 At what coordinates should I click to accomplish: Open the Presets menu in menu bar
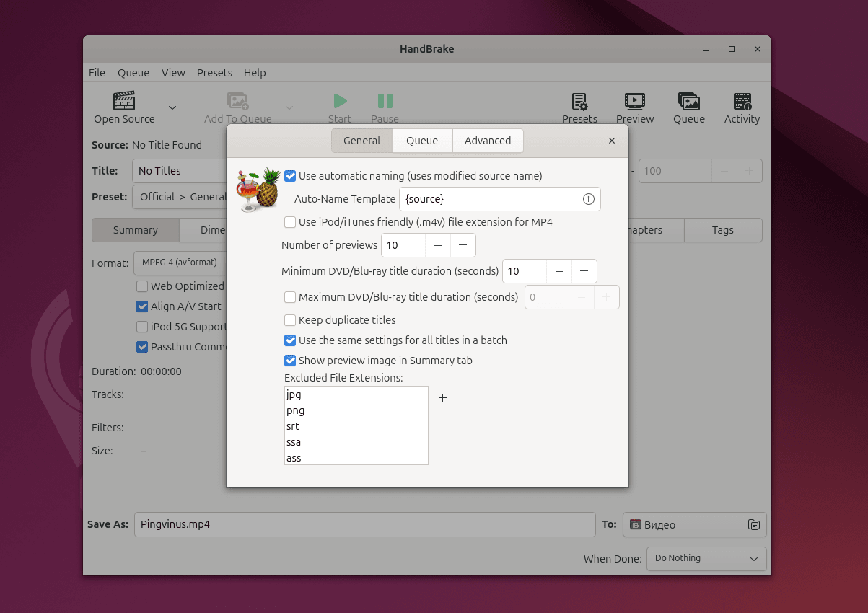[x=214, y=73]
